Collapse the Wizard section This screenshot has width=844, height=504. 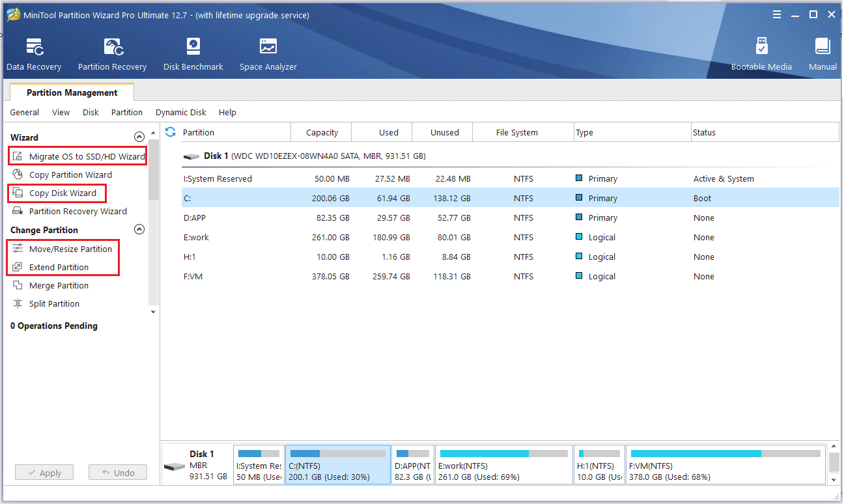coord(139,137)
